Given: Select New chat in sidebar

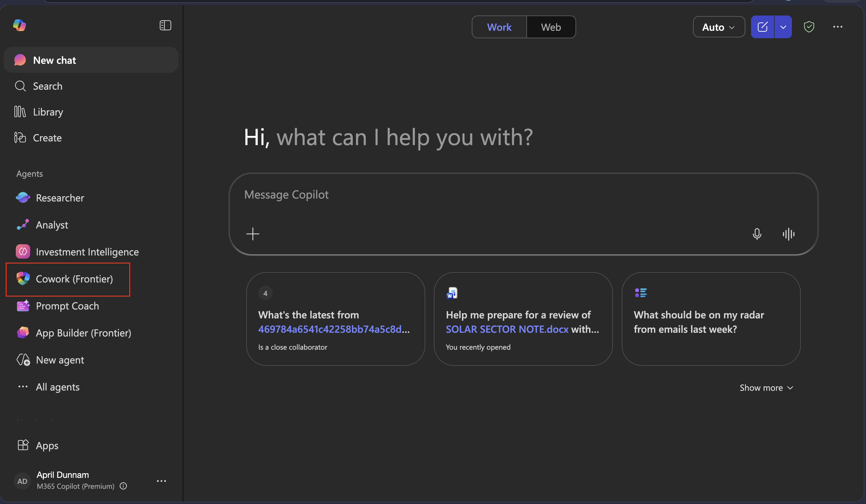Looking at the screenshot, I should point(54,60).
